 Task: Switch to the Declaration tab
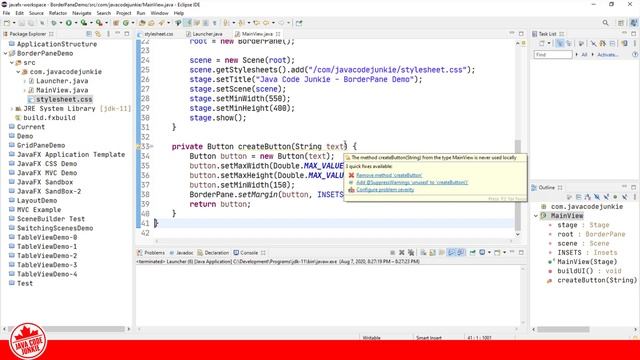[213, 253]
